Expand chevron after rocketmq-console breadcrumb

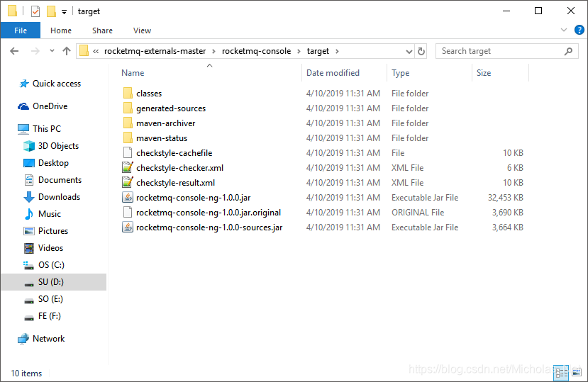click(x=299, y=51)
